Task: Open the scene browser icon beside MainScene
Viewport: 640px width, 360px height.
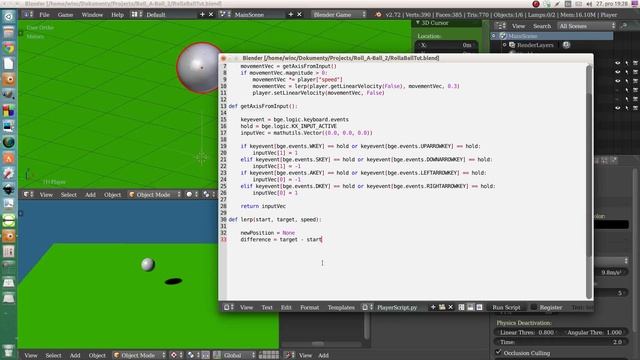Action: click(225, 15)
